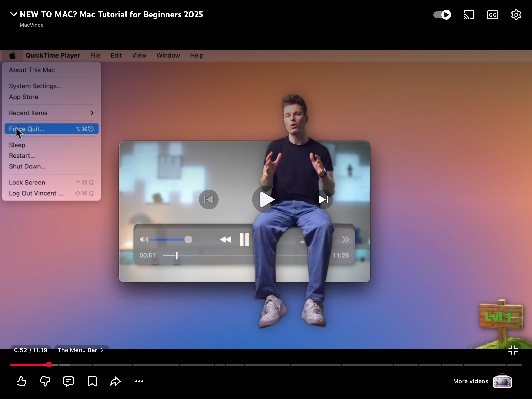
Task: Toggle the autoplay switch
Action: tap(442, 15)
